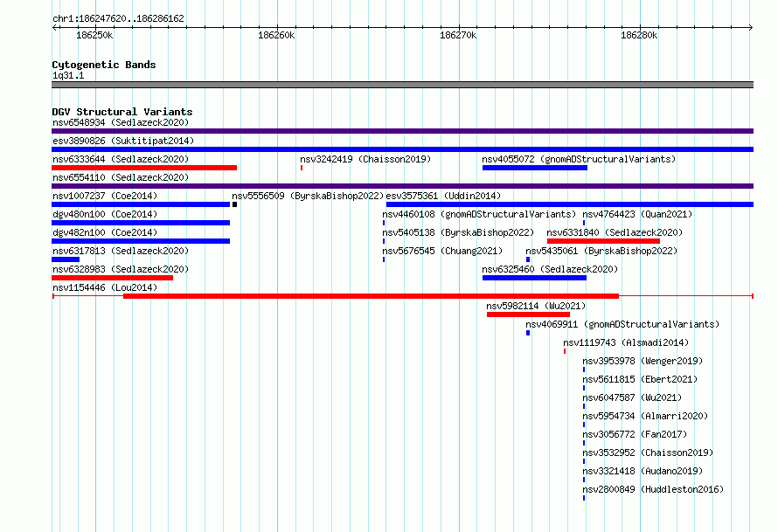Image resolution: width=778 pixels, height=532 pixels.
Task: Select the purple bar under nsv6548934
Action: click(x=402, y=131)
